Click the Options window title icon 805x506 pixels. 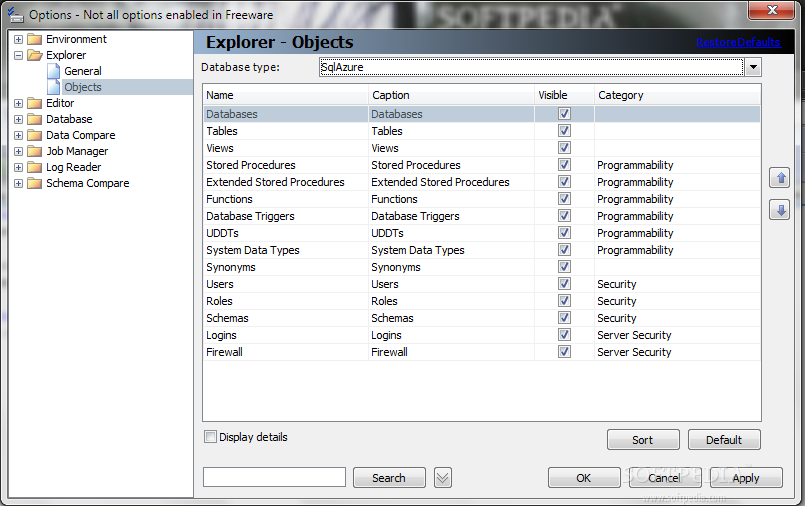(x=16, y=15)
